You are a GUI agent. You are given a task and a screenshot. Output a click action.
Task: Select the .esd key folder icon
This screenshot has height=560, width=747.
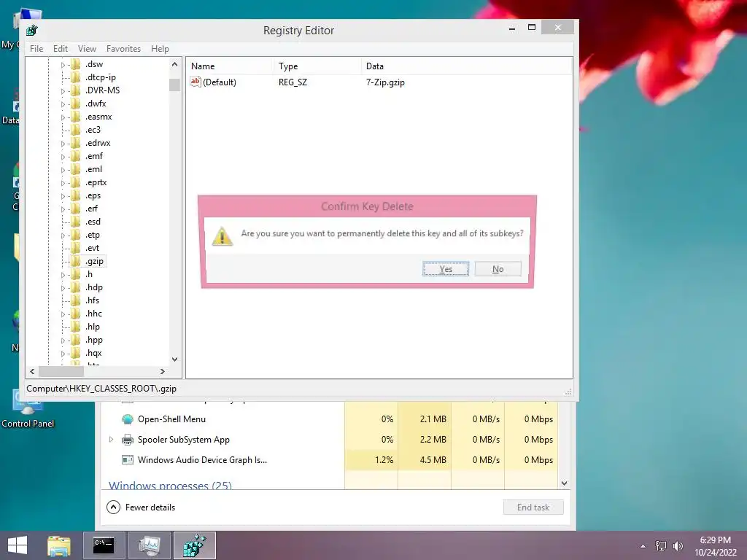click(x=75, y=222)
